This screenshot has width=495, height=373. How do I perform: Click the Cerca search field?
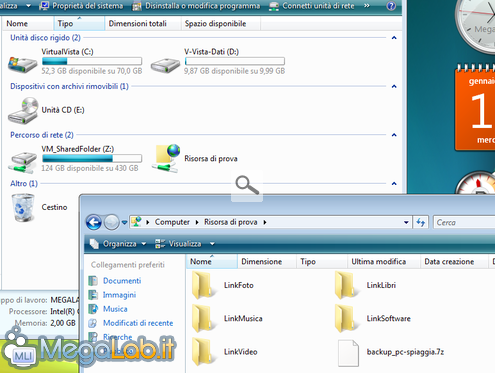pos(464,222)
